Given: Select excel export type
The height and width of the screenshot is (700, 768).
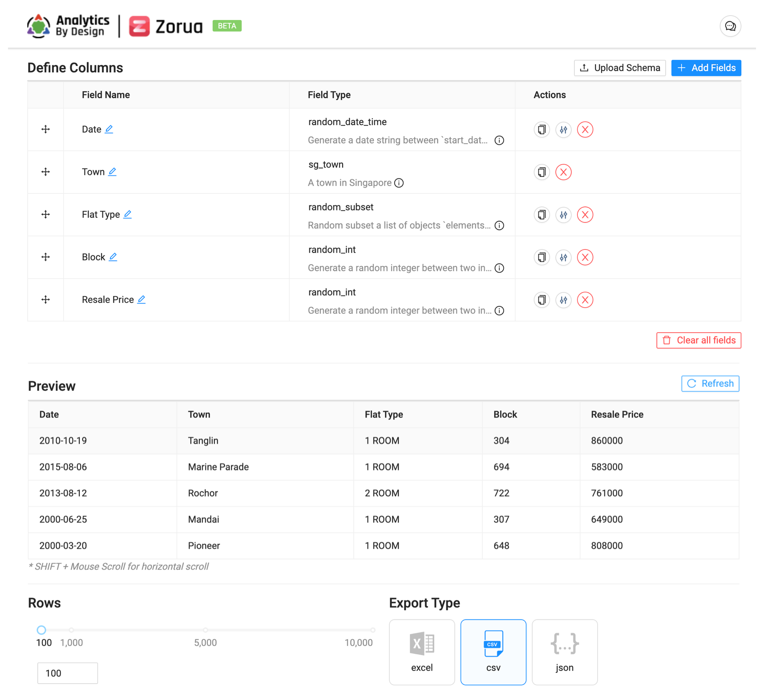Looking at the screenshot, I should pos(422,652).
